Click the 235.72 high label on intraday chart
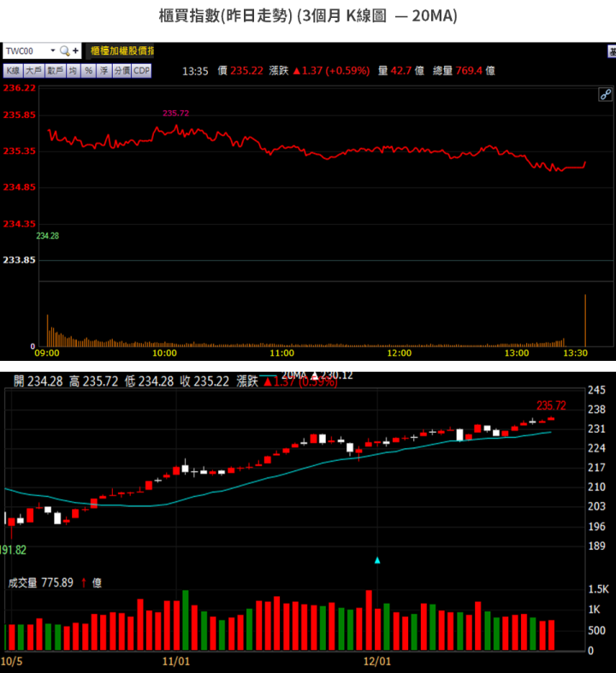Image resolution: width=616 pixels, height=673 pixels. pos(175,113)
